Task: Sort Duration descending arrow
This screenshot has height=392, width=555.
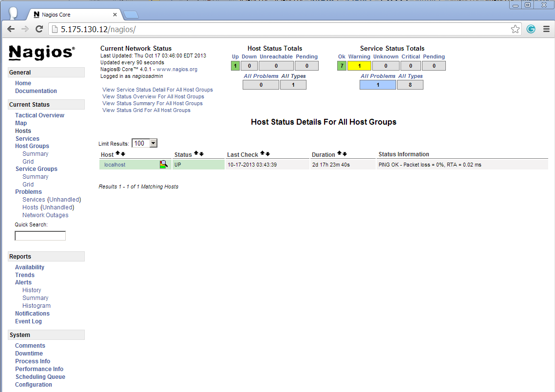Action: click(345, 154)
